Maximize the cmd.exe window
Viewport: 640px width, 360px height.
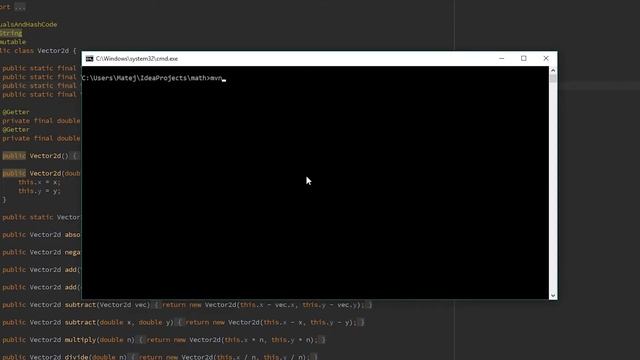(524, 58)
